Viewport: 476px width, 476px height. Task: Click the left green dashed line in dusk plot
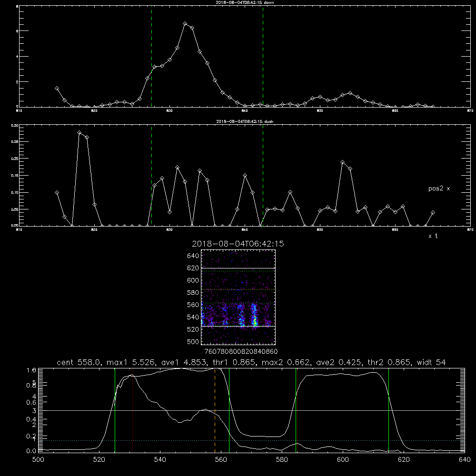(151, 175)
